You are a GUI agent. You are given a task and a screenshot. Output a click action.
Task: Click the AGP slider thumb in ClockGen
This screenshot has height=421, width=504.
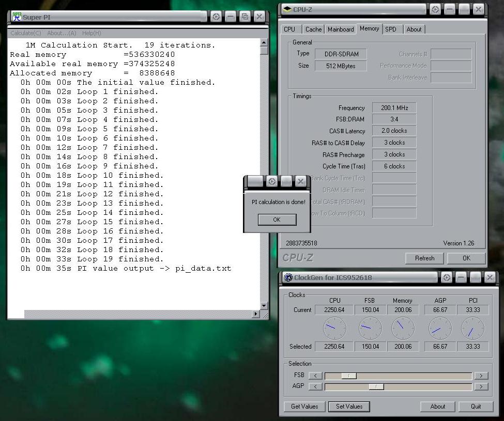pyautogui.click(x=376, y=386)
